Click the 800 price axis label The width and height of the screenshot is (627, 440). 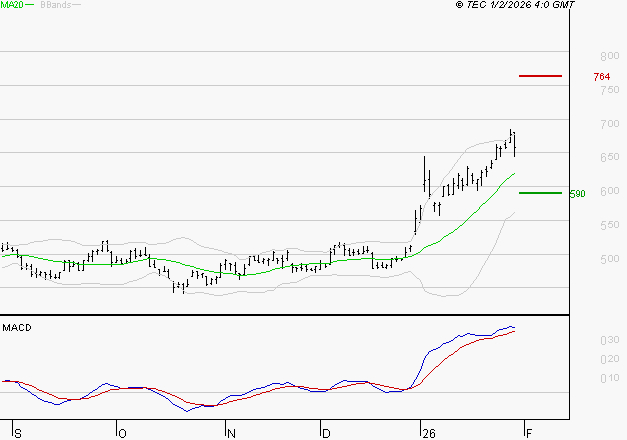(610, 56)
